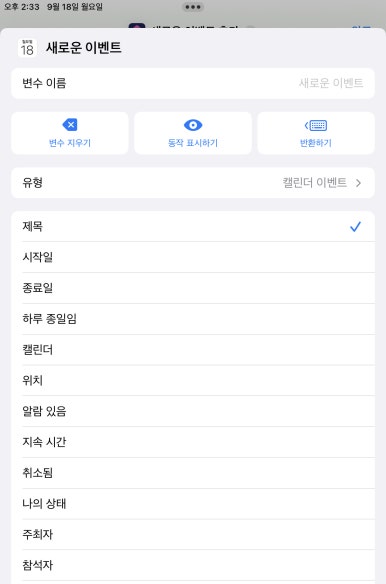Select 시작일 property
Image resolution: width=386 pixels, height=584 pixels.
193,257
